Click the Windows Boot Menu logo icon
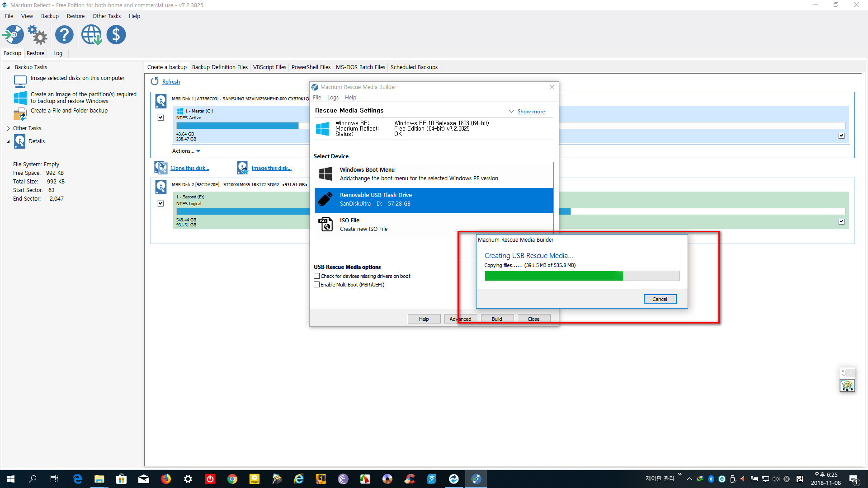The image size is (868, 488). 325,174
